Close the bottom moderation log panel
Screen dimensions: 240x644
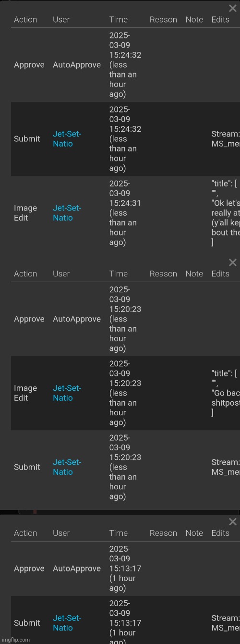coord(233,522)
